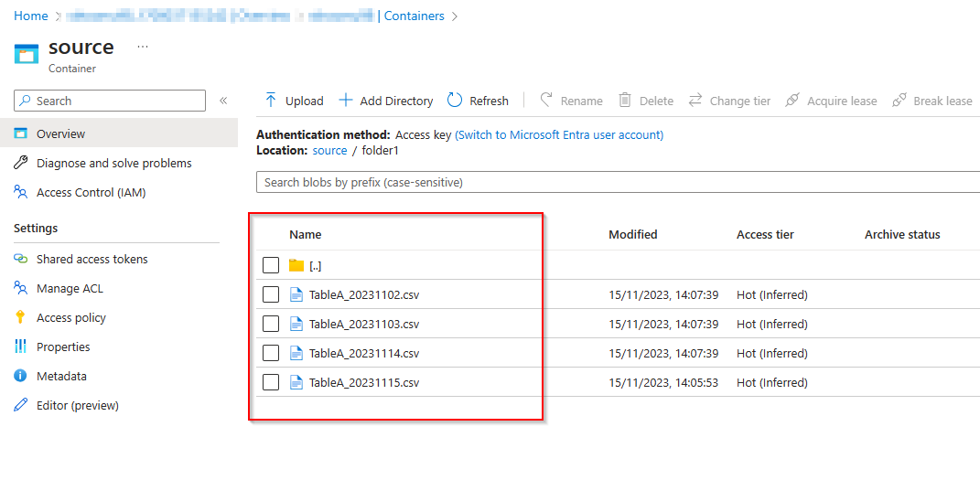This screenshot has width=980, height=480.
Task: Click the Add Directory plus icon
Action: [x=346, y=101]
